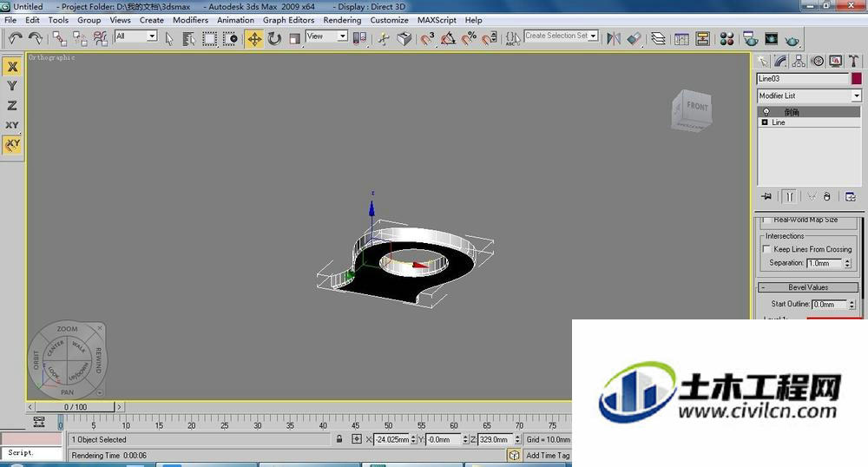This screenshot has height=467, width=868.
Task: Open Material Editor four-spheres icon
Action: (x=727, y=39)
